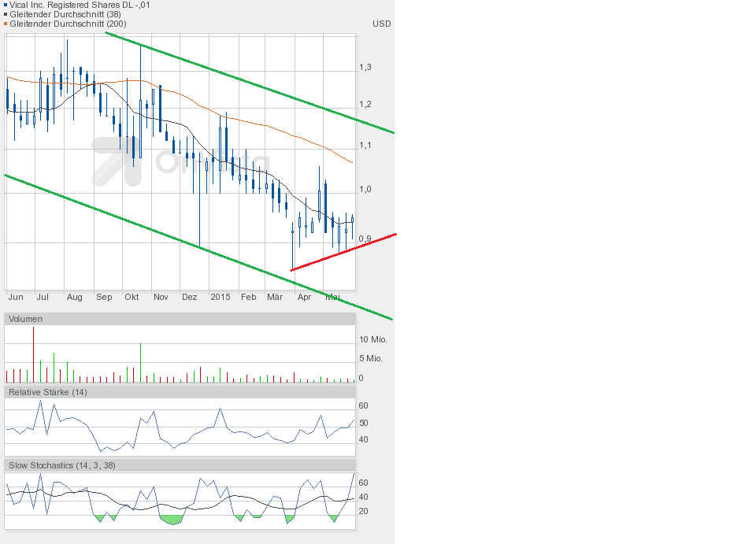Click the 1,3 price axis label
756x544 pixels.
365,68
